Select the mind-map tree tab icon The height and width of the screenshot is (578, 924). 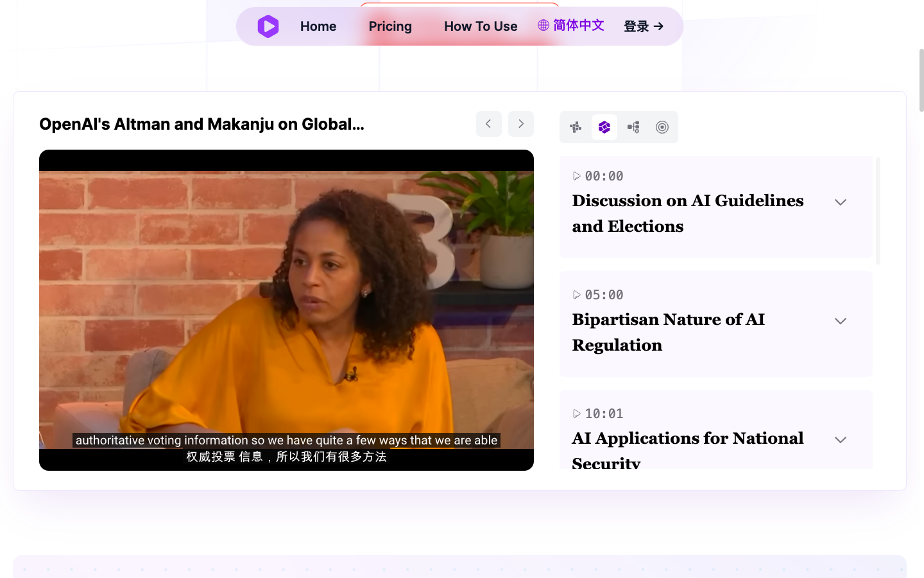pyautogui.click(x=633, y=127)
